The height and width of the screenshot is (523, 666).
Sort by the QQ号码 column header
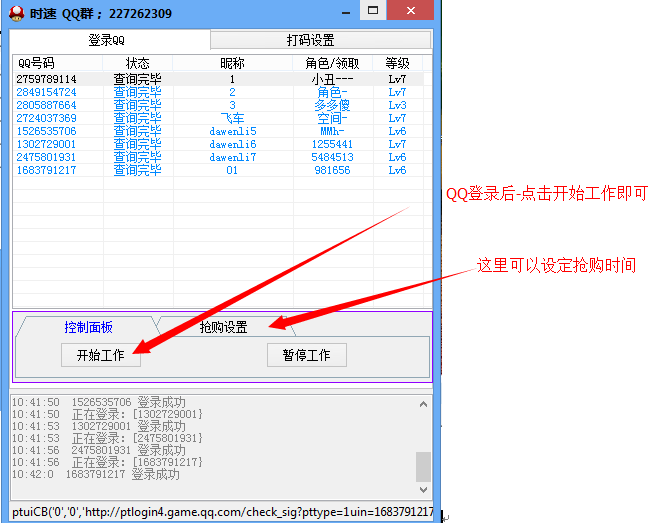[x=39, y=63]
